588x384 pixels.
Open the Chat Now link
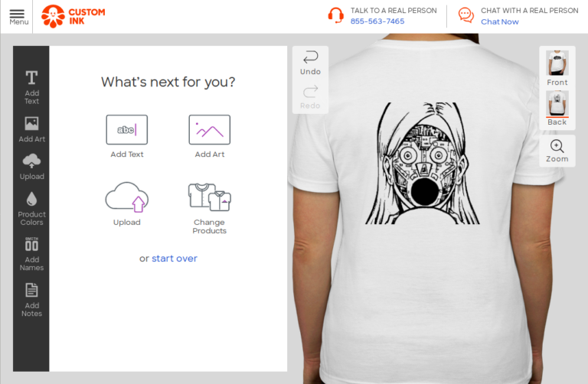coord(499,21)
